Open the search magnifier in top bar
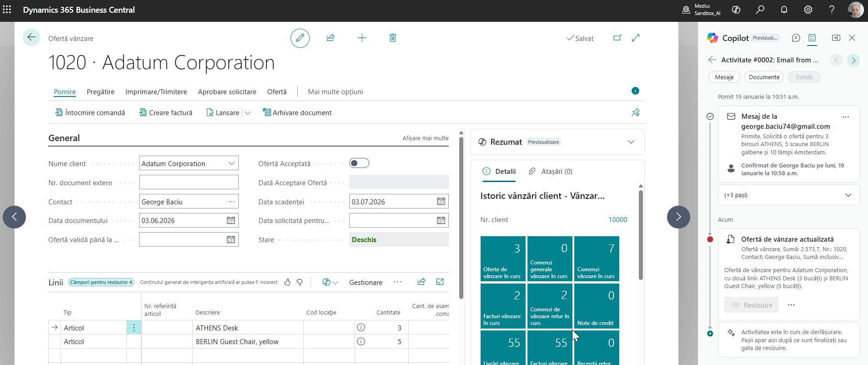Image resolution: width=868 pixels, height=365 pixels. click(x=760, y=10)
